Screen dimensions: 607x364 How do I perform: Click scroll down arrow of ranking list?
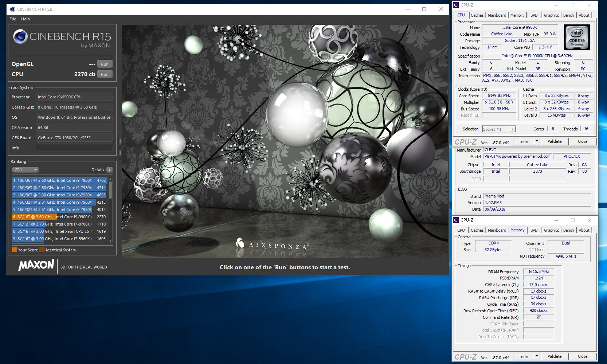tap(110, 241)
